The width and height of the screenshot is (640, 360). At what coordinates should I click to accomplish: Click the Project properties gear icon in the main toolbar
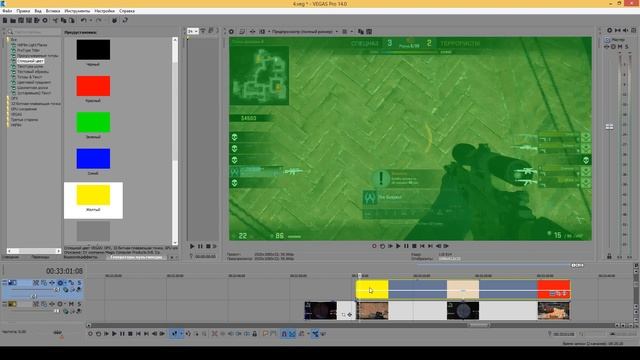pyautogui.click(x=45, y=20)
